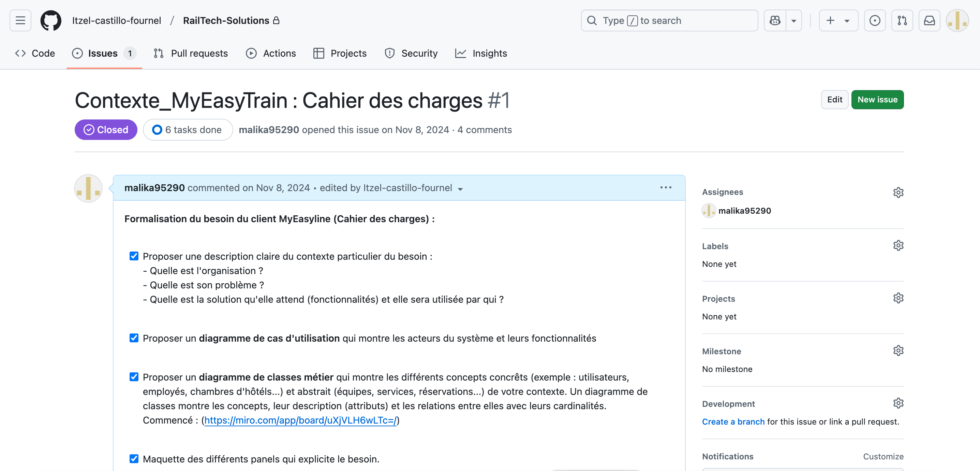Click malika95290 avatar beside the comment
The width and height of the screenshot is (980, 471).
(x=88, y=188)
